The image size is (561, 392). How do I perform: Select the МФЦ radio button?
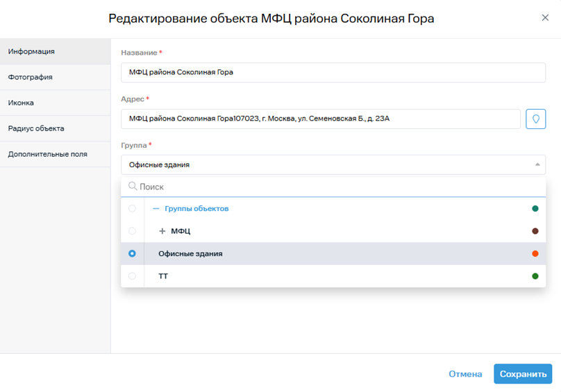(x=132, y=231)
